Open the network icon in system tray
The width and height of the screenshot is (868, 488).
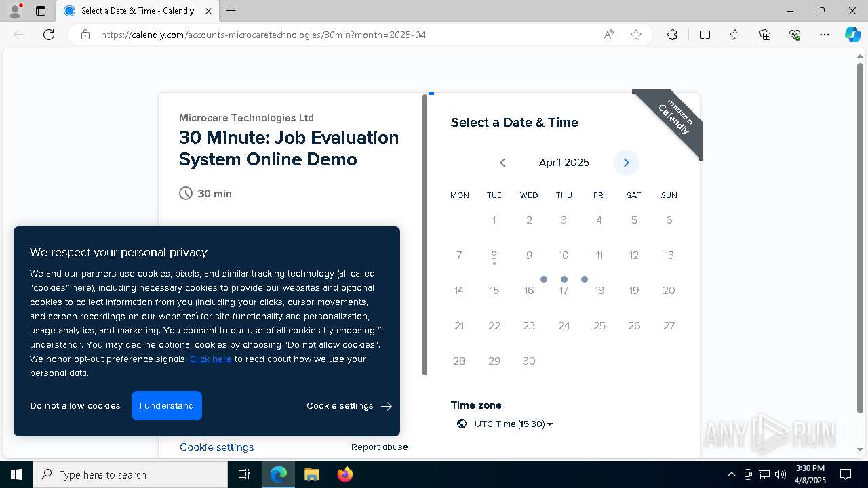point(764,474)
